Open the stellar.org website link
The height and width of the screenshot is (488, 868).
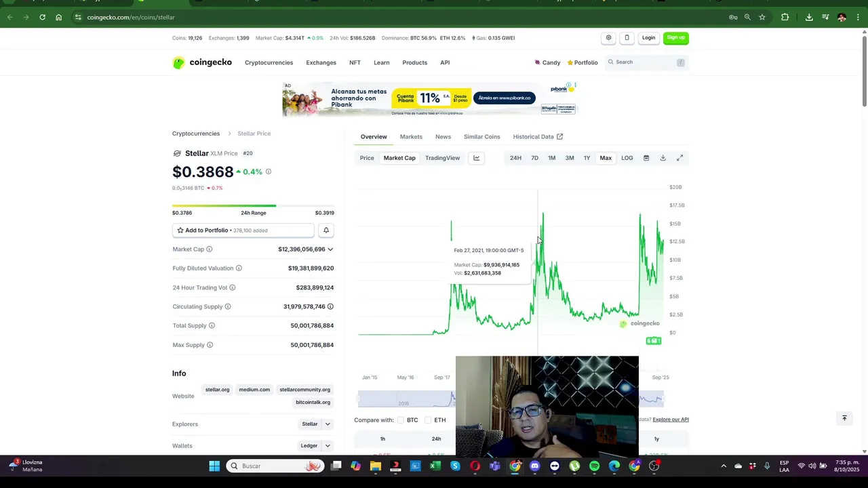tap(218, 390)
